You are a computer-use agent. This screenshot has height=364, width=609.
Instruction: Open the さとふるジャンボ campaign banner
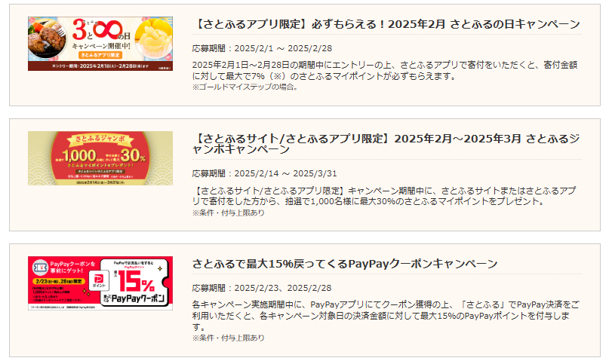pos(100,158)
